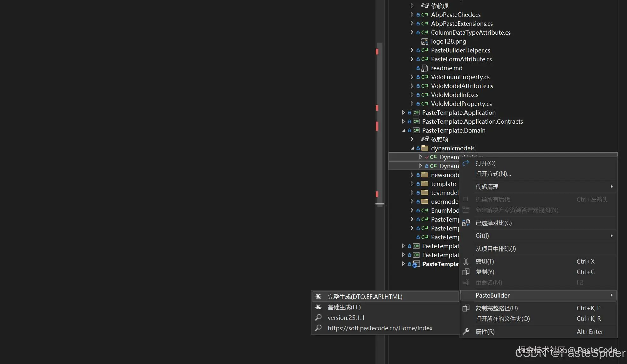Collapse the PasteTemplate.Domain project node
This screenshot has width=627, height=364.
[x=404, y=130]
